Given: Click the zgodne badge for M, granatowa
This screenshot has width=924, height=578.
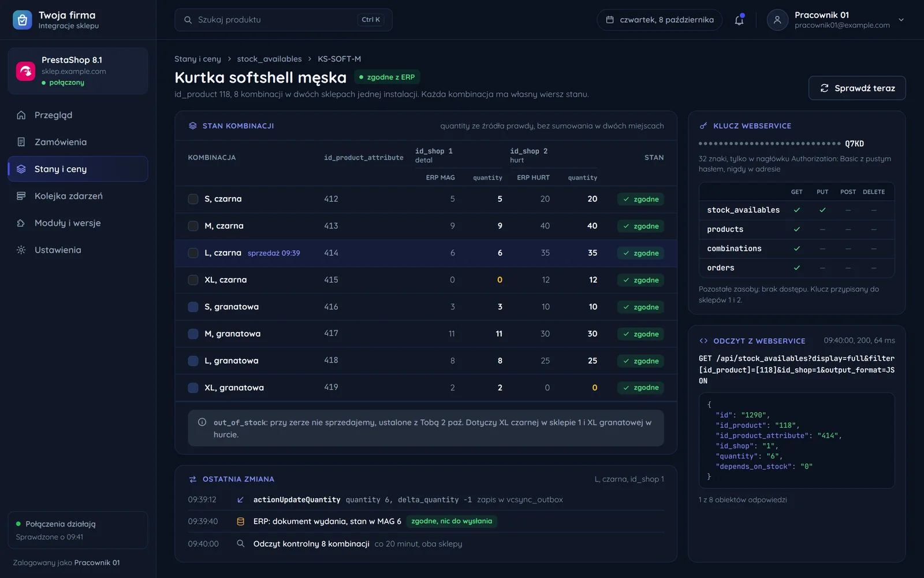Looking at the screenshot, I should (x=640, y=334).
